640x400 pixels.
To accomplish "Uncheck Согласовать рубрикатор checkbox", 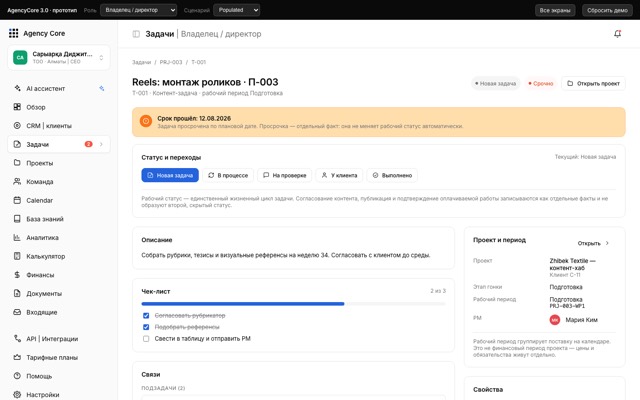I will click(146, 316).
